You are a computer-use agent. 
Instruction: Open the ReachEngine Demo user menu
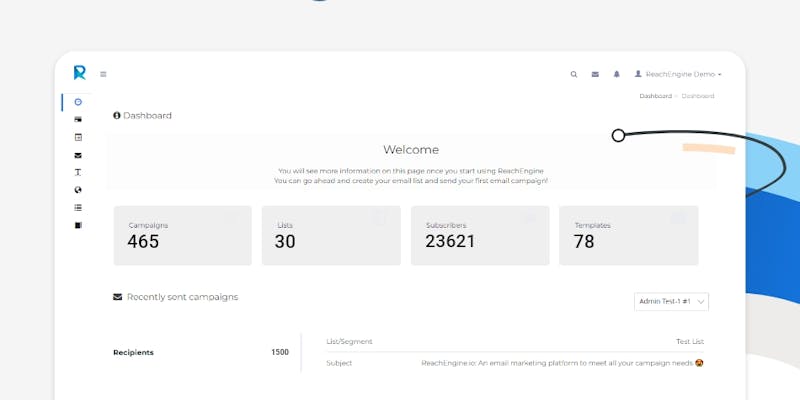coord(678,74)
